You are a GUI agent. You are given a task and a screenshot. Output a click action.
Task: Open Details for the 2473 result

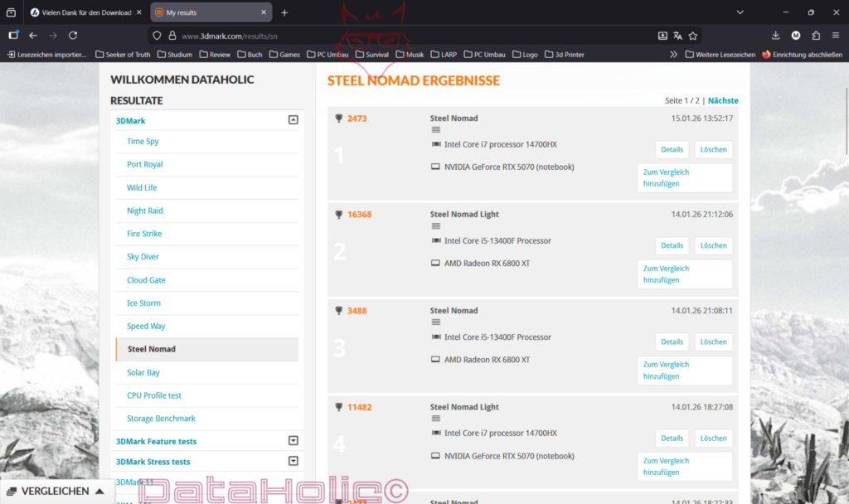[672, 150]
